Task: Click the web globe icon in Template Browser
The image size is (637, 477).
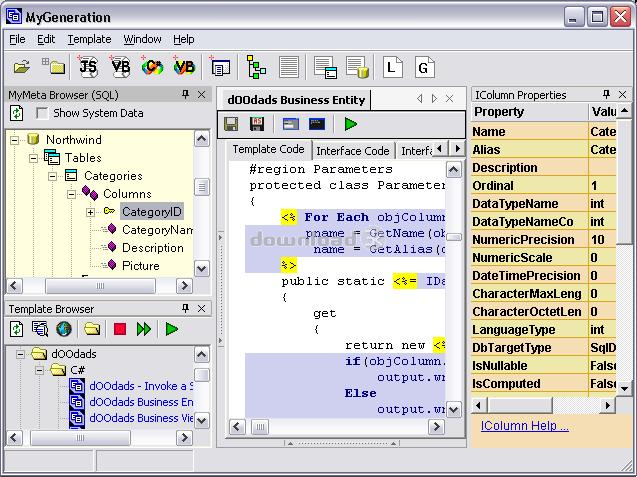Action: coord(64,329)
